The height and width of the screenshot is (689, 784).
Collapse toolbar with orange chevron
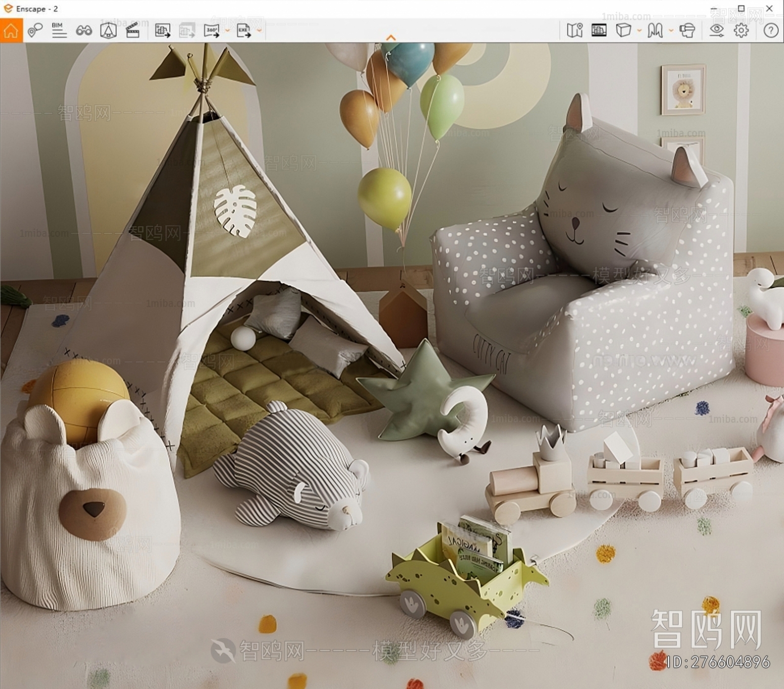click(x=391, y=38)
